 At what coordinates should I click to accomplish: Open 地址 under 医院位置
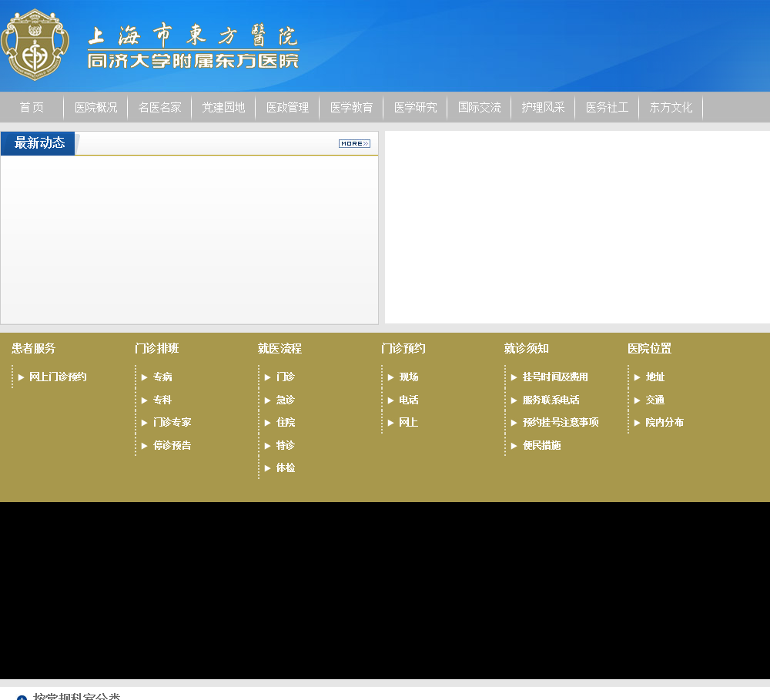click(655, 377)
